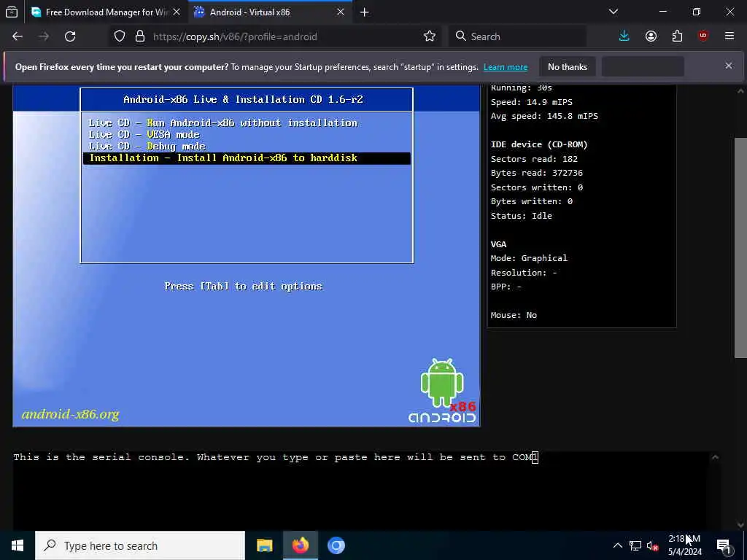The image size is (747, 560).
Task: Open the notification center icon
Action: (x=724, y=545)
